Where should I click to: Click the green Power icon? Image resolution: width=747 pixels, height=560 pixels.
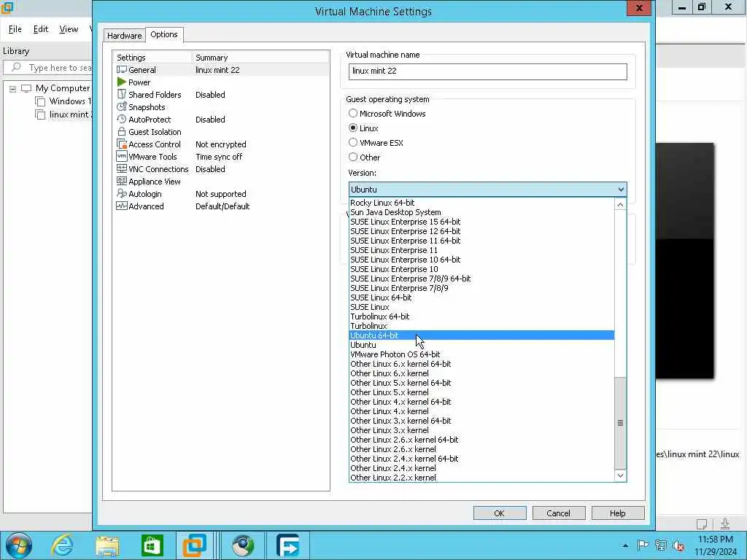pos(122,82)
